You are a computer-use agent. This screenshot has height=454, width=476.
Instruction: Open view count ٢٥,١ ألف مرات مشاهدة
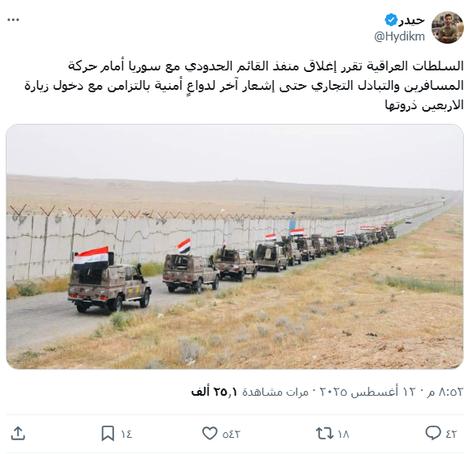[250, 392]
